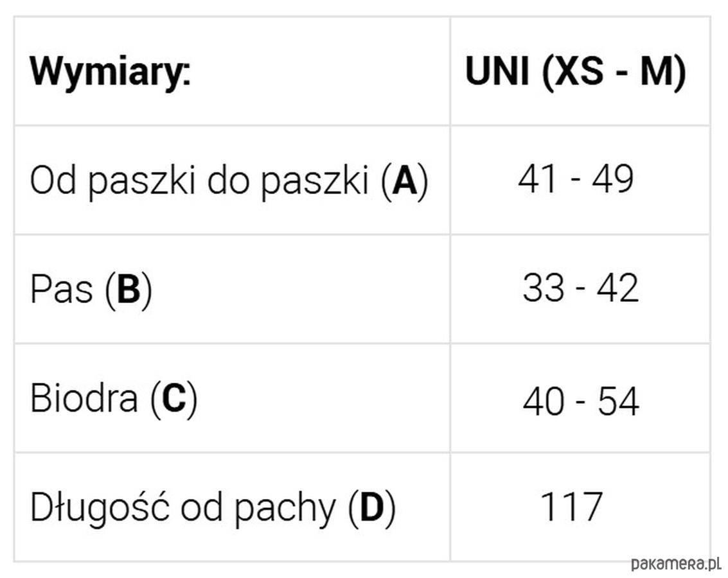This screenshot has height=578, width=728.
Task: Click the number 49 in the armpit row
Action: tap(612, 180)
